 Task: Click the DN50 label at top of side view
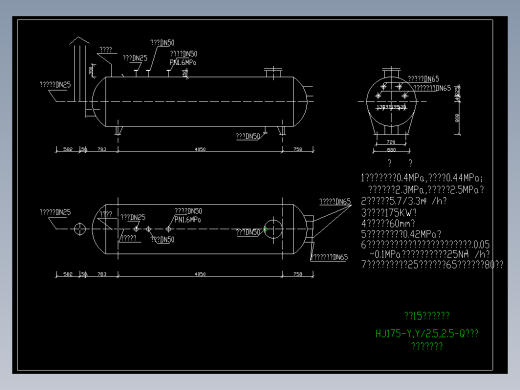(x=162, y=43)
